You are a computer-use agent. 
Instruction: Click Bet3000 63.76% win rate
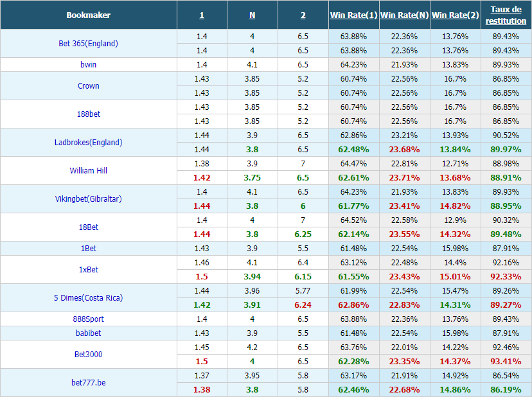[353, 348]
